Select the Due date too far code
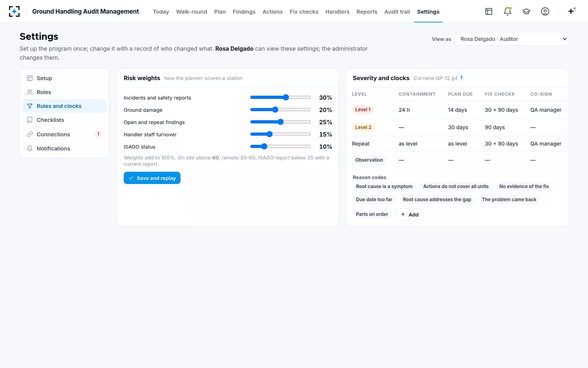Screen dimensions: 588x368 pyautogui.click(x=374, y=200)
